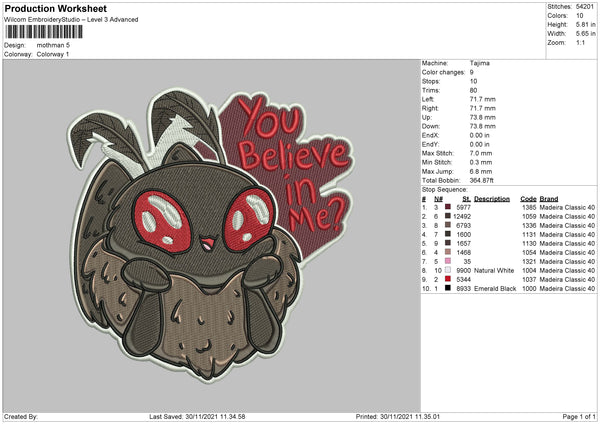Click the Brand column header
Viewport: 600px width, 424px height.
point(549,199)
